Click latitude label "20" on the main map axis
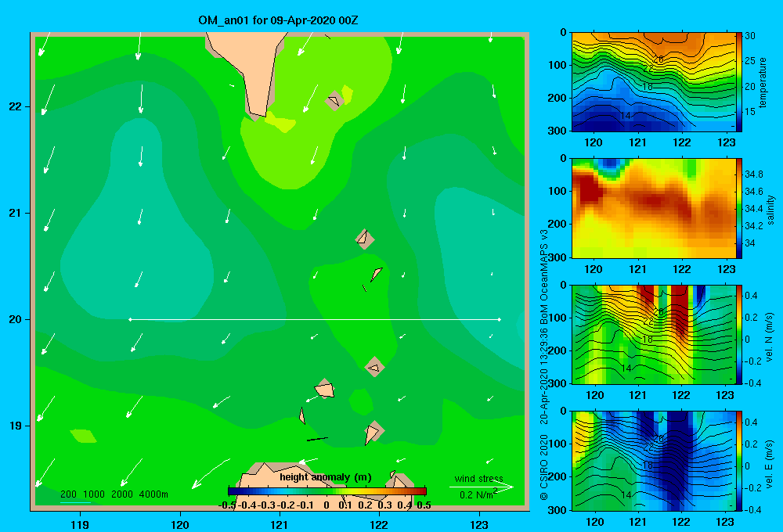Image resolution: width=783 pixels, height=532 pixels. tap(16, 319)
